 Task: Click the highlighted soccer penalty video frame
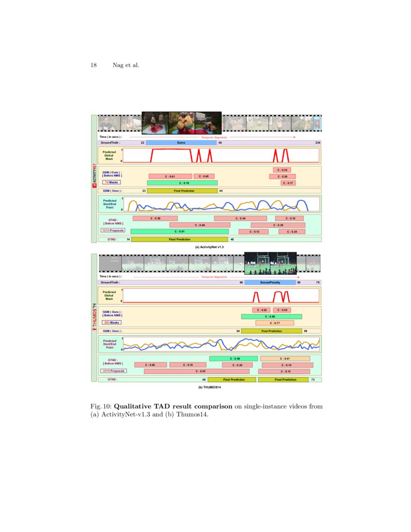pyautogui.click(x=270, y=264)
